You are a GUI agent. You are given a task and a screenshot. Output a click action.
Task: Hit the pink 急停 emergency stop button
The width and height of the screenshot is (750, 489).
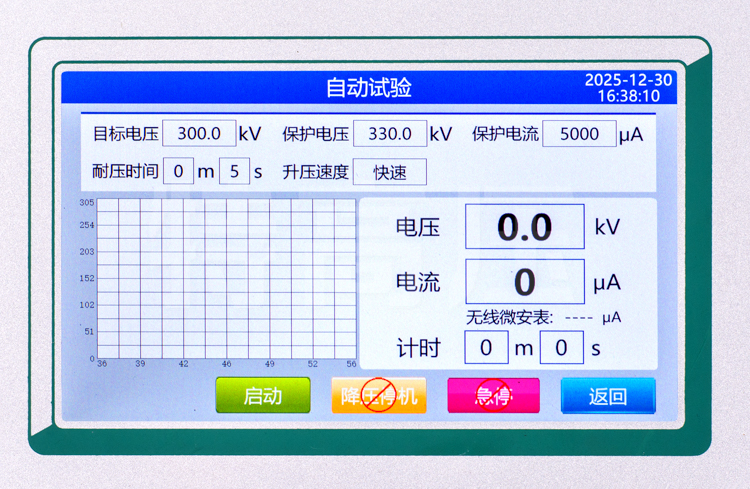pos(493,396)
